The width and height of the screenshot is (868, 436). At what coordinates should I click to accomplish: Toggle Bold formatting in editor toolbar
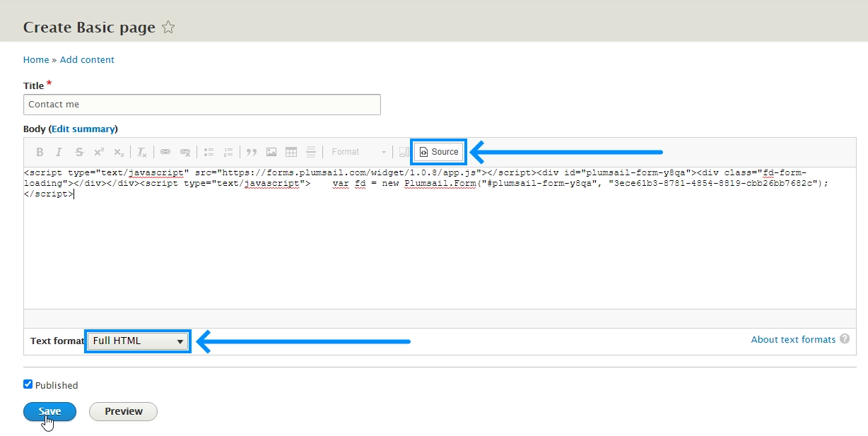coord(40,152)
